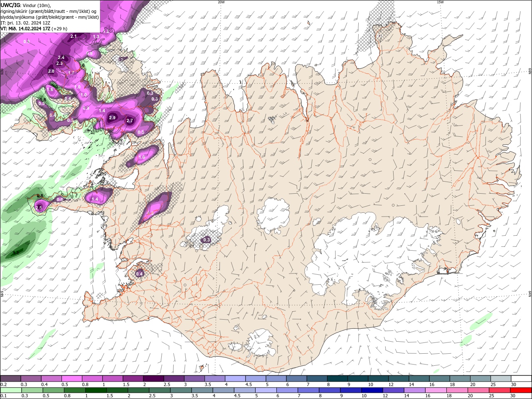Click the 1.1 value in the green rain area
Screen dimensions: 532x399
pyautogui.click(x=16, y=253)
